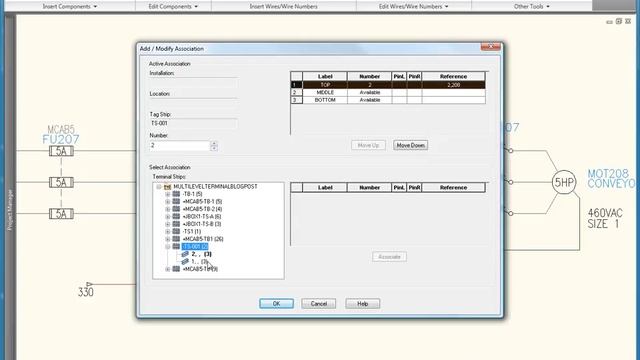Restore down the drawing window

[619, 21]
